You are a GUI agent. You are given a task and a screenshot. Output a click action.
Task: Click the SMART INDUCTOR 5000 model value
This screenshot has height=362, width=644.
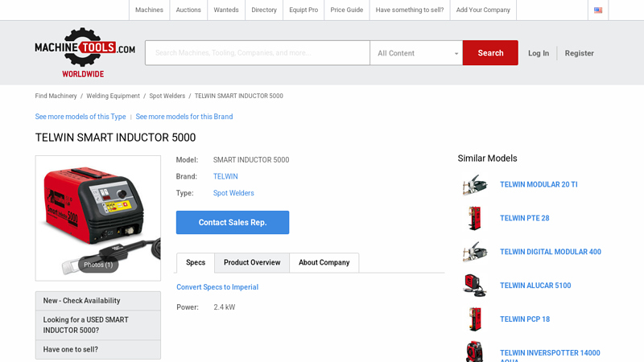click(251, 160)
